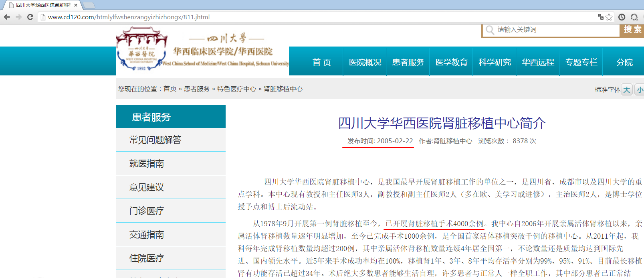Click the aperture-shaped extension icon

pos(634,17)
